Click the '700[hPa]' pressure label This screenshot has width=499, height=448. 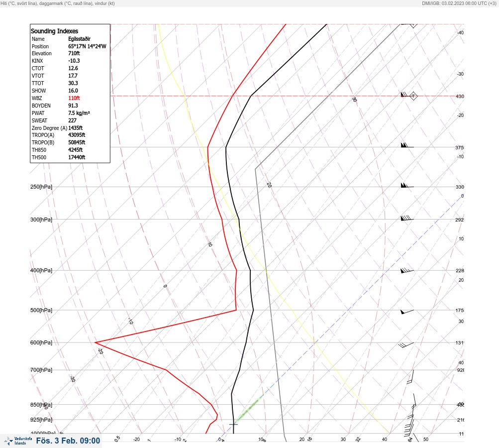coord(41,370)
